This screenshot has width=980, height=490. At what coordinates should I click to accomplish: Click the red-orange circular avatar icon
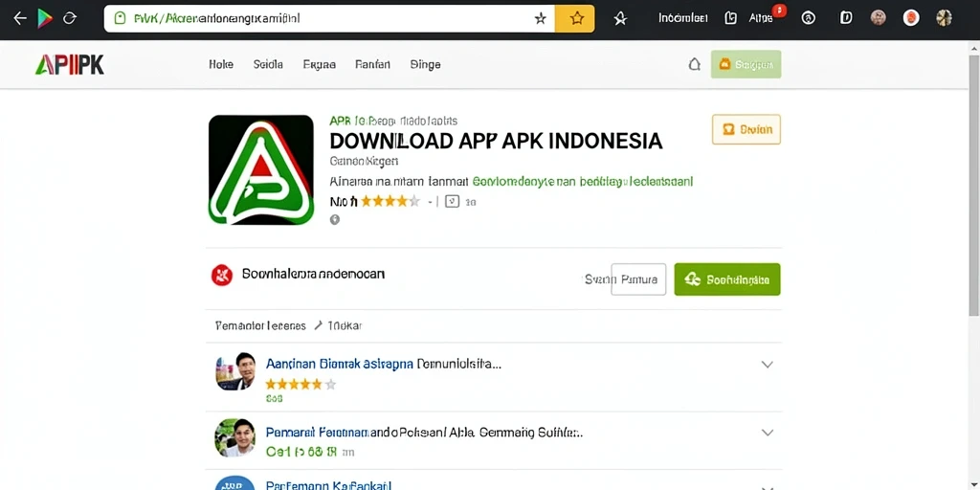911,18
